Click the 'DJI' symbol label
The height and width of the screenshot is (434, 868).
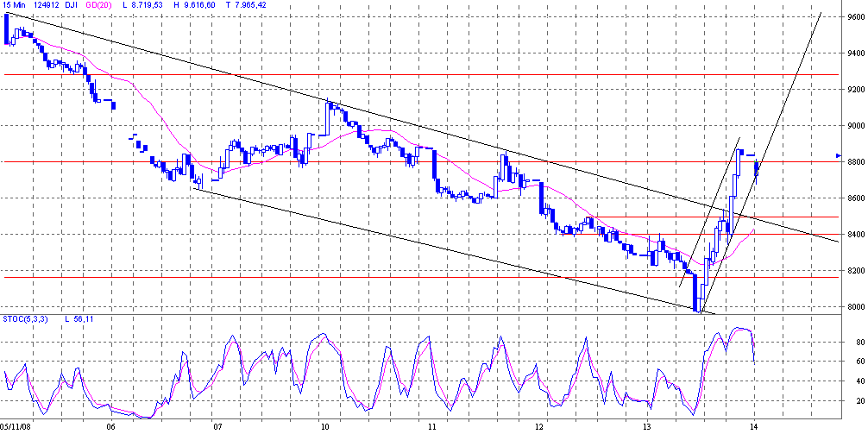73,4
